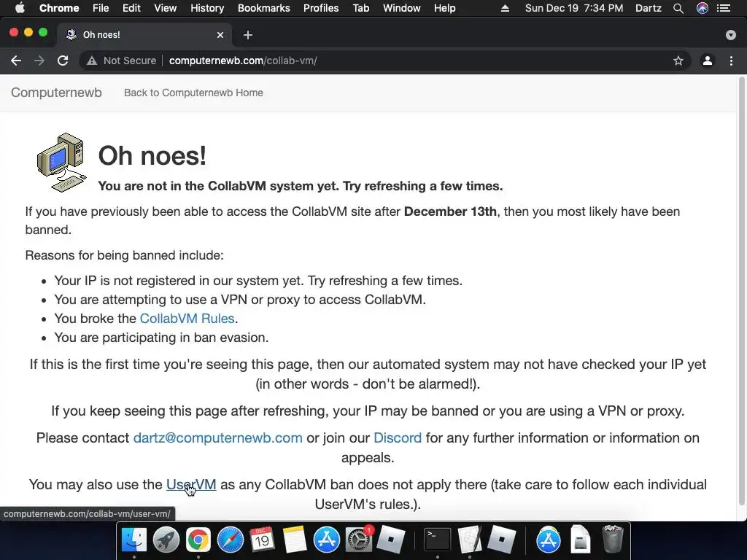Viewport: 747px width, 560px height.
Task: Bookmark this page with the star
Action: 678,61
